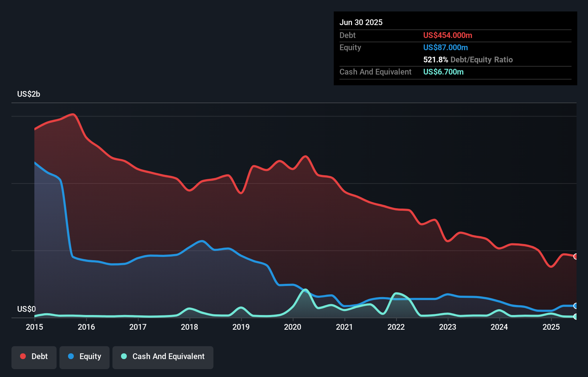Viewport: 588px width, 377px height.
Task: Click the blue Equity endpoint marker
Action: point(576,306)
